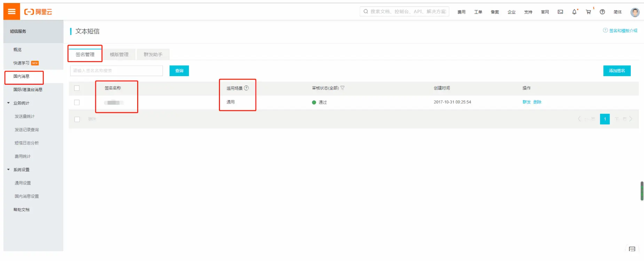This screenshot has width=644, height=261.
Task: Toggle the select-all checkbox in table header
Action: tap(77, 88)
